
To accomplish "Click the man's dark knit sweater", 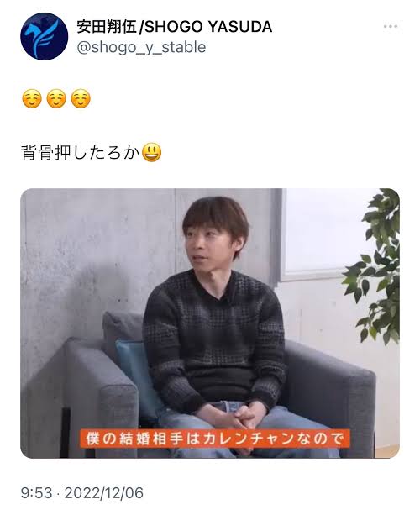I will point(213,339).
